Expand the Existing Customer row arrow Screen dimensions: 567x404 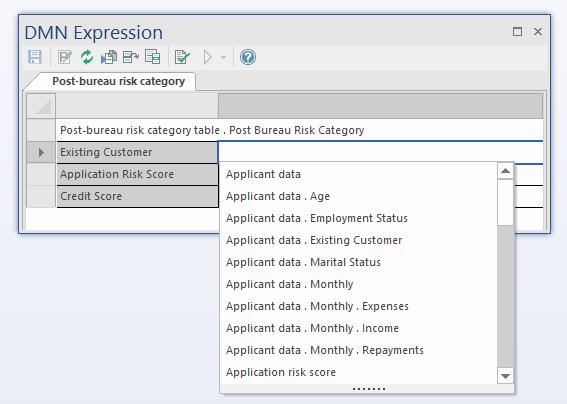click(41, 152)
